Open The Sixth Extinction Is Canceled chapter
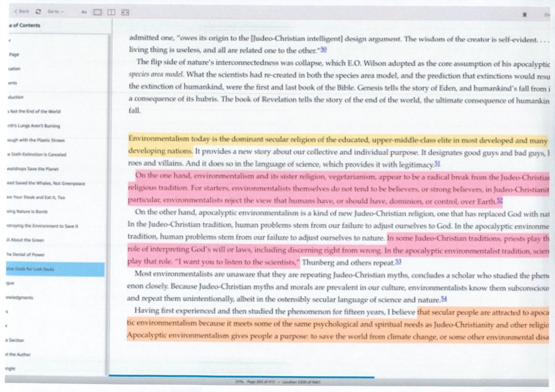 tap(37, 154)
